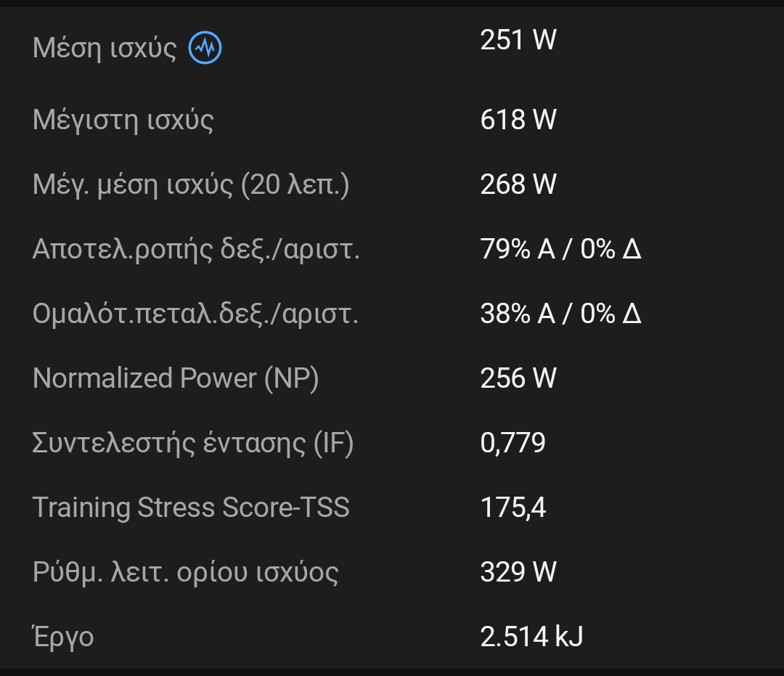Image resolution: width=784 pixels, height=676 pixels.
Task: Tap the 79% Α / 0% Δ value
Action: 560,249
